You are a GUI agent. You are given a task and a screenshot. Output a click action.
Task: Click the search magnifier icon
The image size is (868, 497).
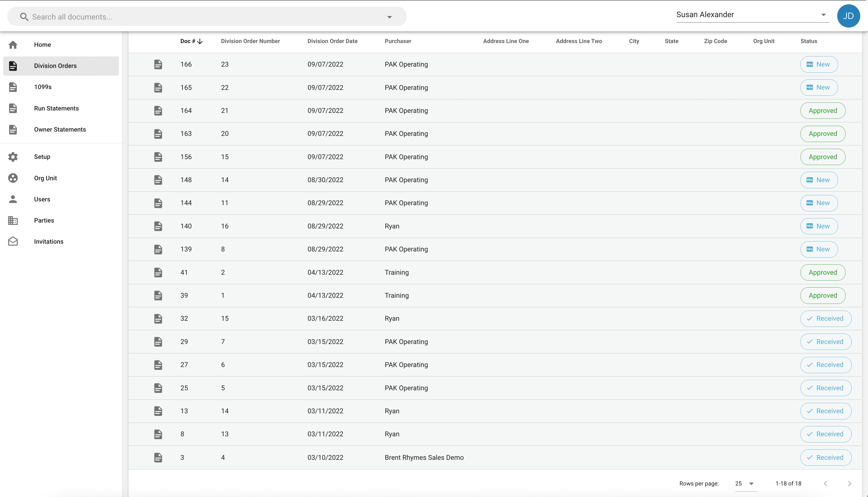24,17
